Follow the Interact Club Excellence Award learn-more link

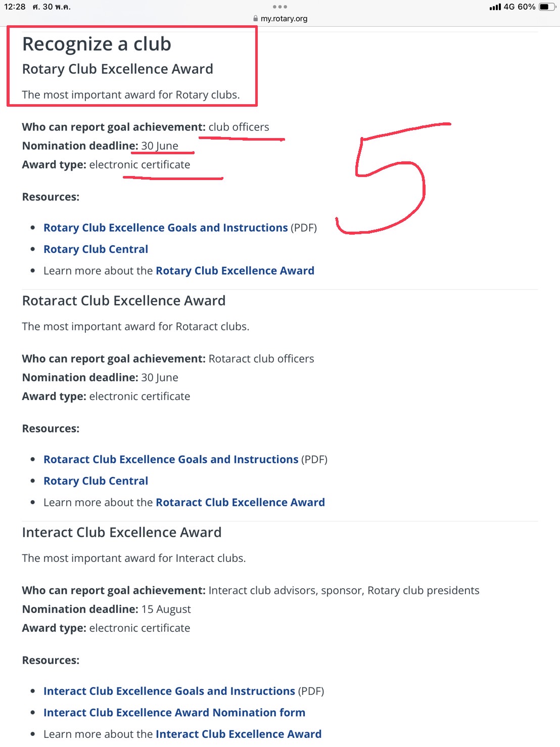238,734
